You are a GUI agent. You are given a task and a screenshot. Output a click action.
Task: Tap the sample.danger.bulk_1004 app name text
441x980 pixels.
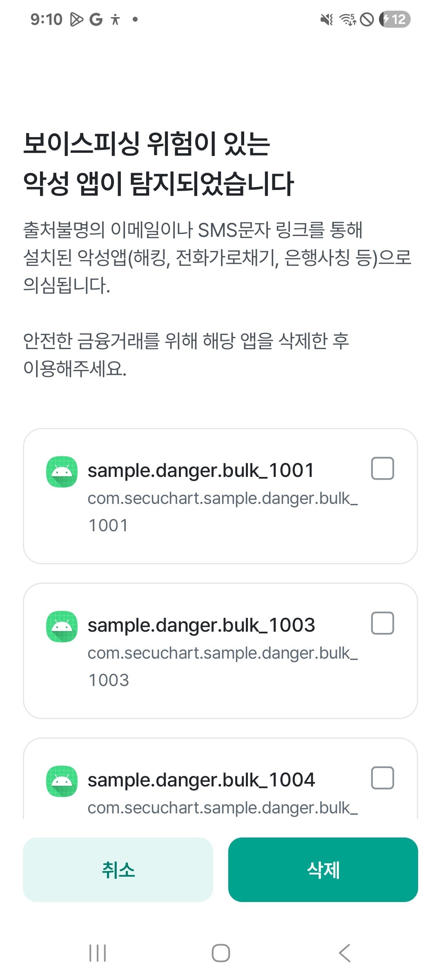[201, 780]
